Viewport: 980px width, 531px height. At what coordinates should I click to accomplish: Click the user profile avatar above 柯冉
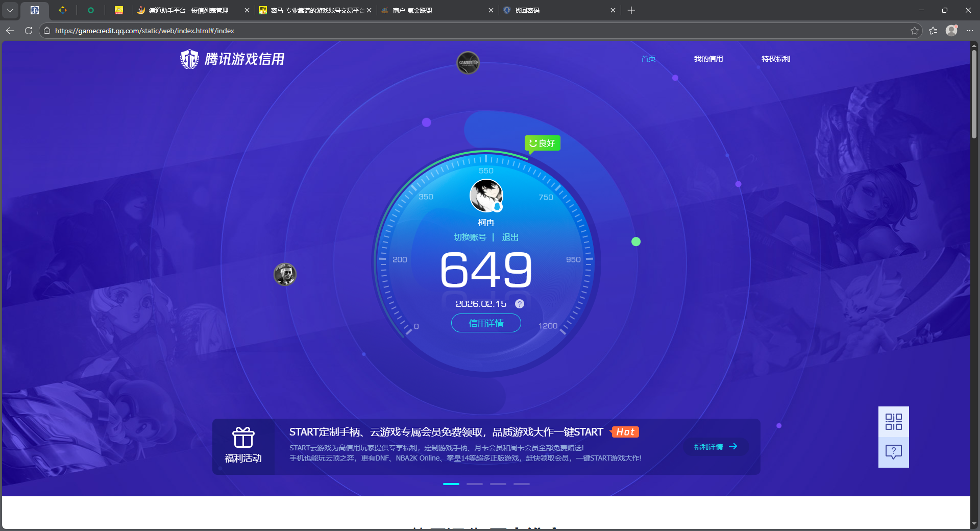(x=486, y=196)
